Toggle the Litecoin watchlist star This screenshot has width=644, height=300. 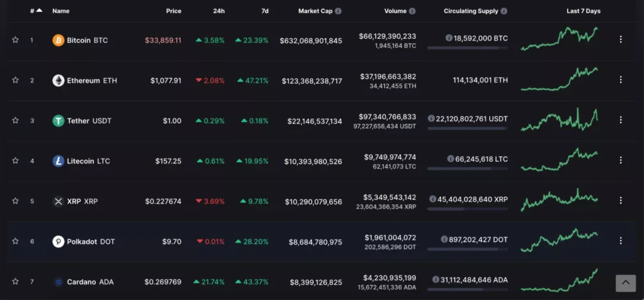(x=15, y=161)
